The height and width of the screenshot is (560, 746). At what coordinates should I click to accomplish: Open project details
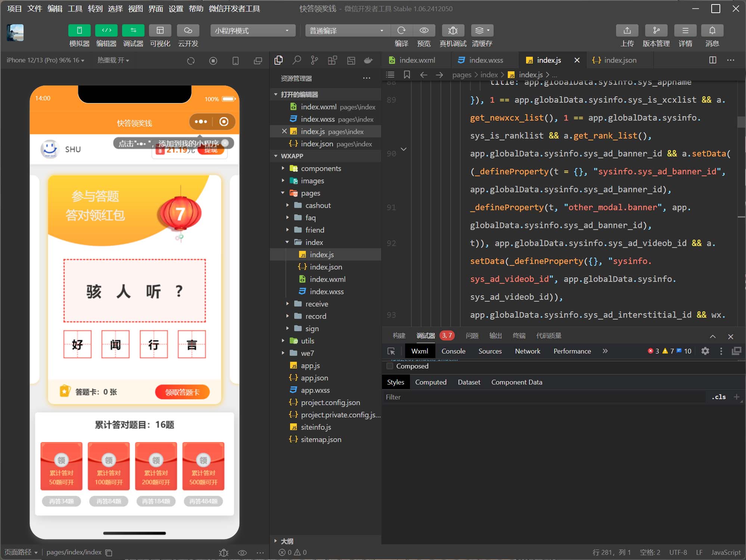tap(685, 30)
